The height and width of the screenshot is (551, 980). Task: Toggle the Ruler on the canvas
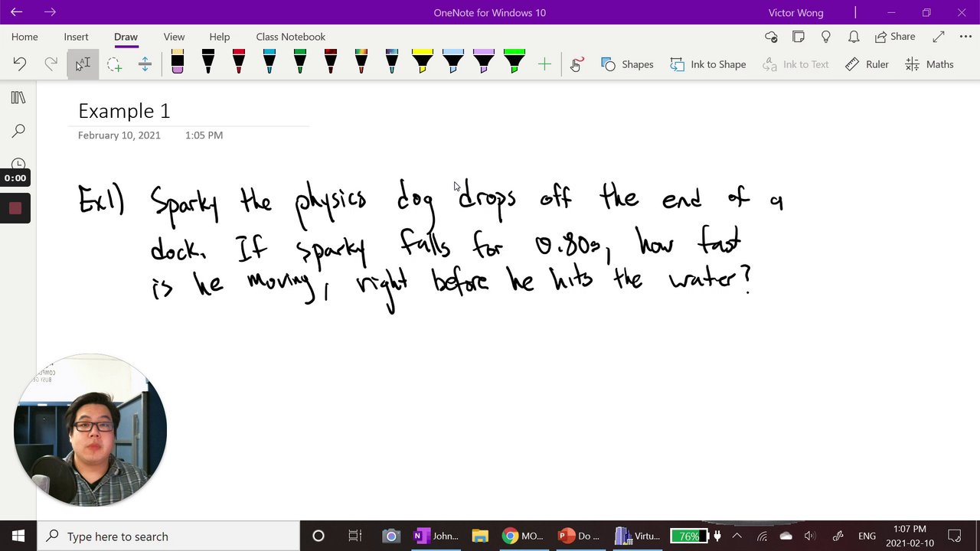[867, 64]
